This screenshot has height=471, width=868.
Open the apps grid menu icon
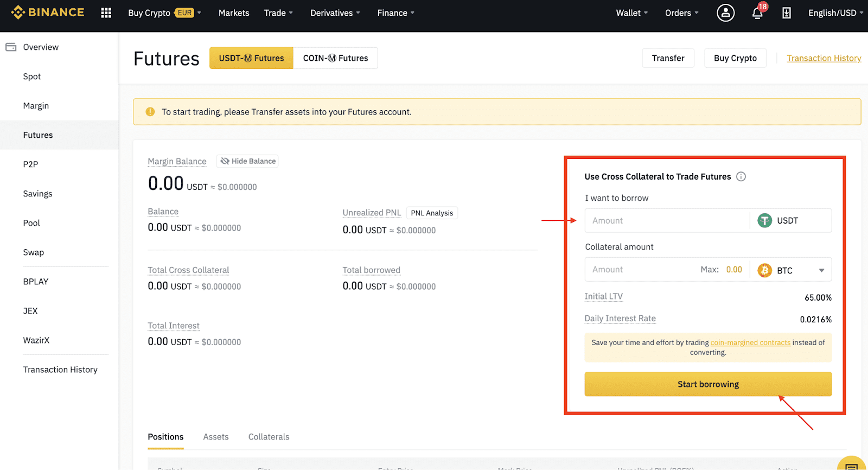click(x=106, y=12)
